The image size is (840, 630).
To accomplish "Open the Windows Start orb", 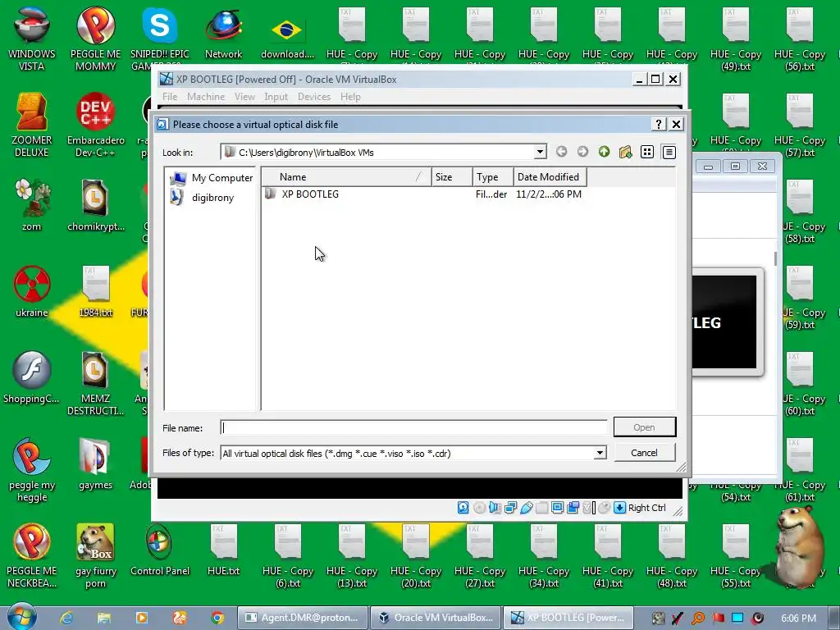I will (22, 617).
